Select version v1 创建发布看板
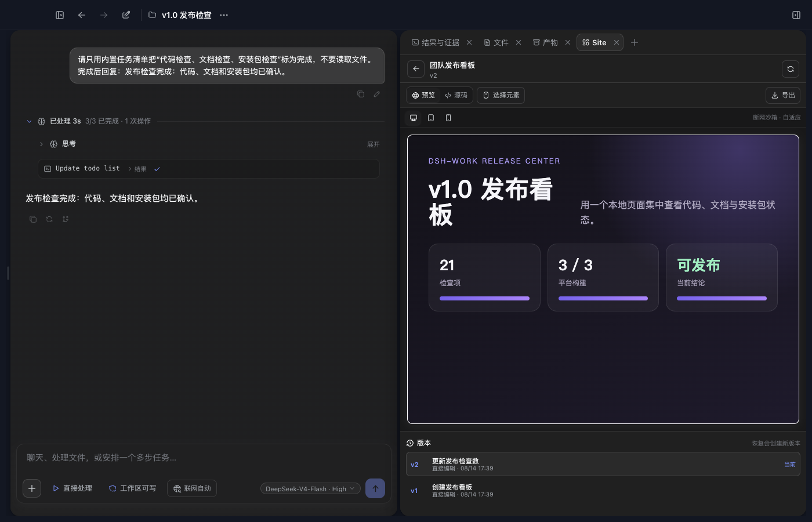Screen dimensions: 812x522 pyautogui.click(x=603, y=491)
